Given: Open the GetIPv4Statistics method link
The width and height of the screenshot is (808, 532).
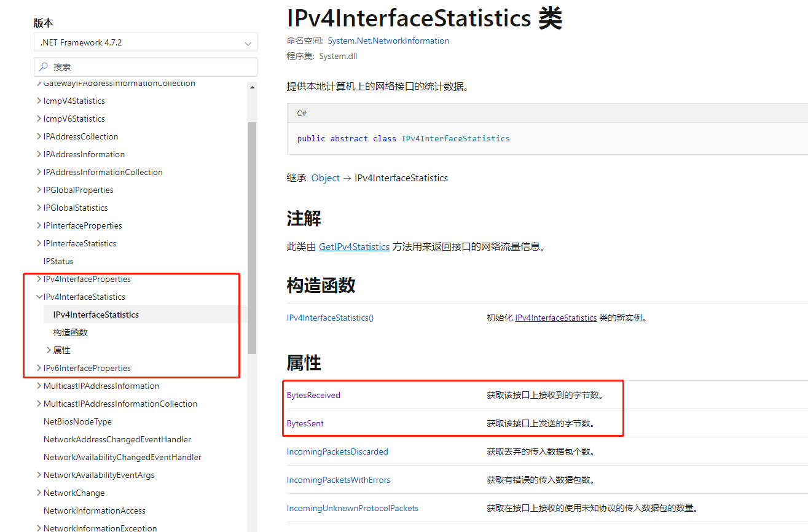Looking at the screenshot, I should [x=354, y=246].
